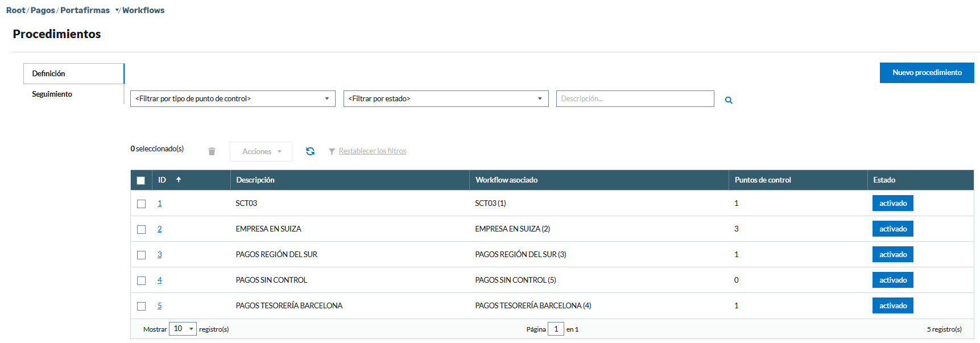The height and width of the screenshot is (343, 980).
Task: Select the Definición tab
Action: click(49, 74)
